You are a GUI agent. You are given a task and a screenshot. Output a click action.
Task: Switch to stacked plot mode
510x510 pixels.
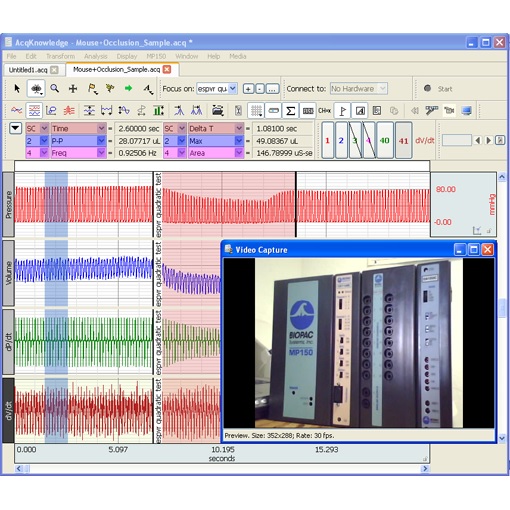point(69,110)
